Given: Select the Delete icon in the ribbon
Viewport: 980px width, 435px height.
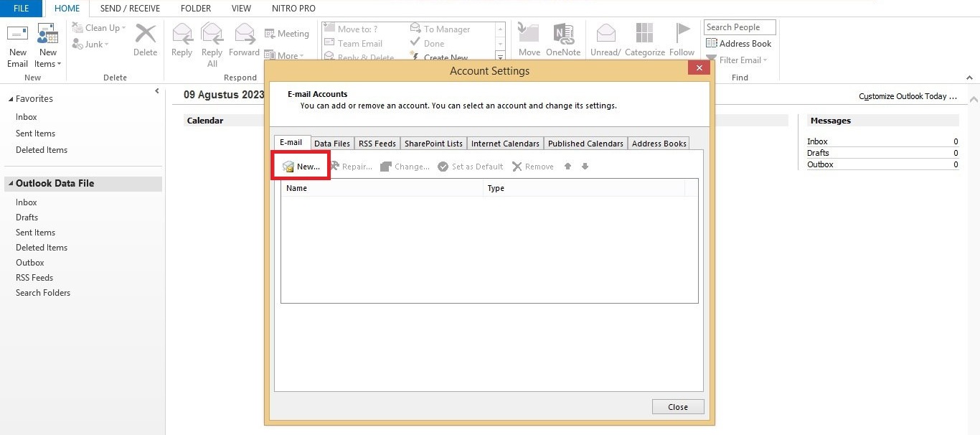Looking at the screenshot, I should [x=145, y=41].
